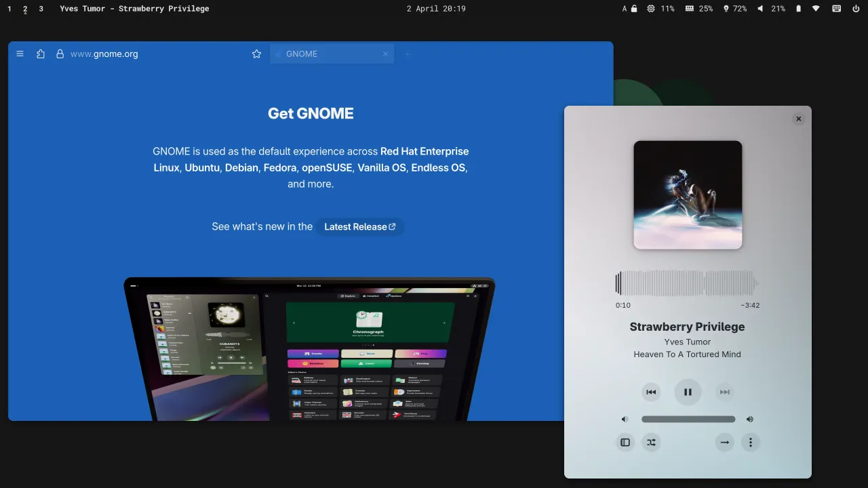Open the Wi-Fi network indicator
The image size is (868, 488).
point(816,9)
